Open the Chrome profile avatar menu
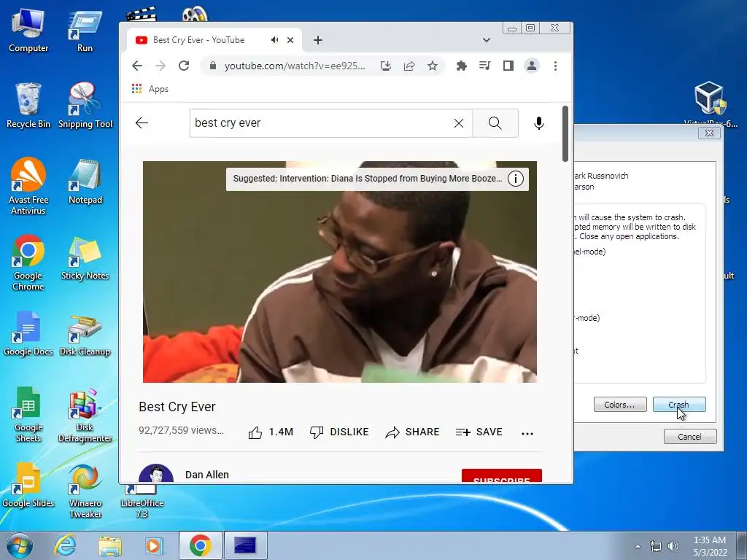 [x=532, y=66]
